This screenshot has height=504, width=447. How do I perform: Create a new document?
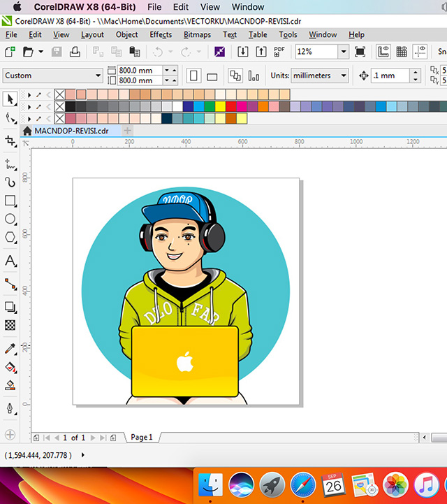tap(10, 52)
